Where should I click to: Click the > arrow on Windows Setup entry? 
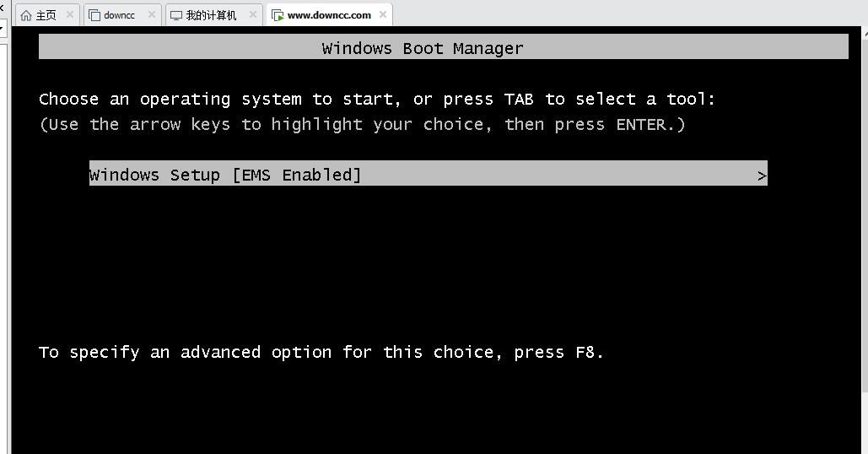pos(762,176)
